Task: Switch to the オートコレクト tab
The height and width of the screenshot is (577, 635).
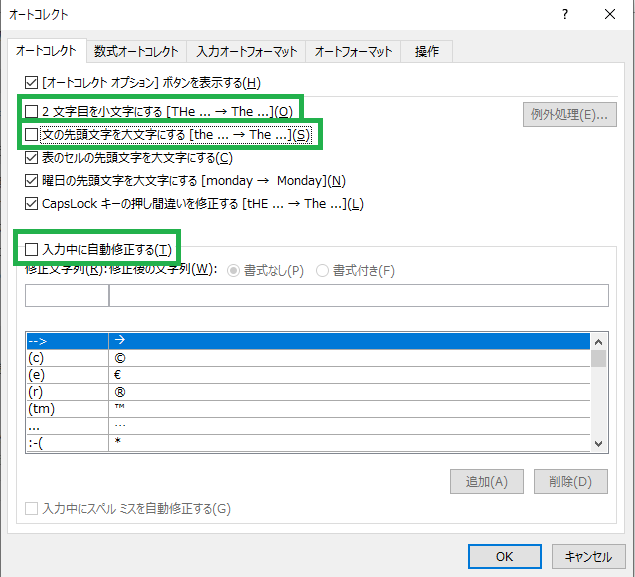Action: (46, 51)
